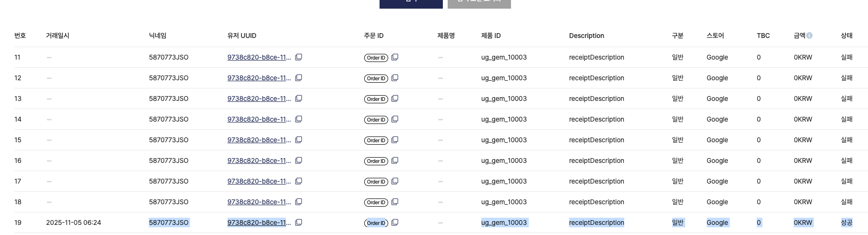Click the 상태 column header
The height and width of the screenshot is (235, 868).
[x=846, y=36]
